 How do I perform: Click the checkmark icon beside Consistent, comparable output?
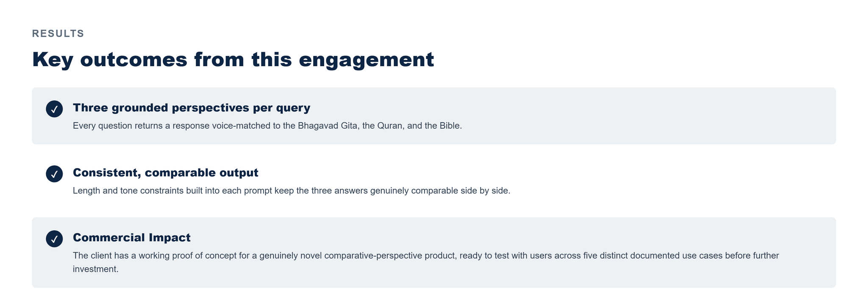[x=54, y=174]
